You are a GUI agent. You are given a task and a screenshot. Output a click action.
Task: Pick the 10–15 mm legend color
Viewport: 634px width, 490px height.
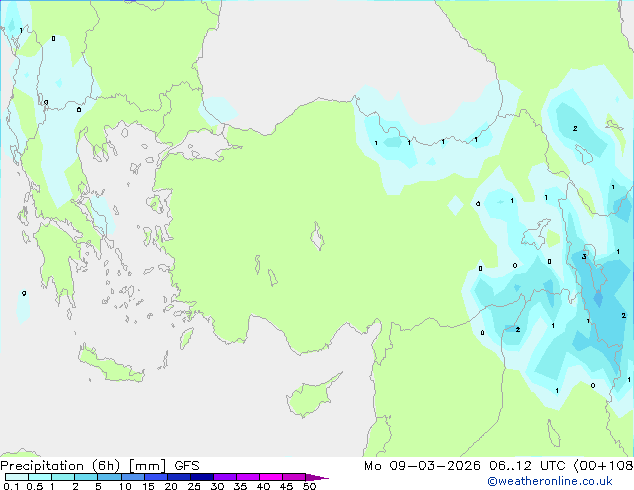pyautogui.click(x=132, y=477)
